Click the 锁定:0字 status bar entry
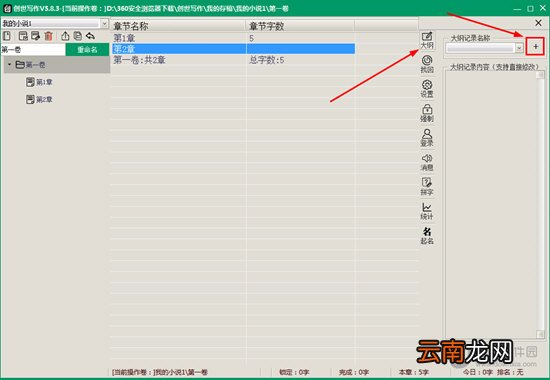The image size is (550, 380). 294,372
